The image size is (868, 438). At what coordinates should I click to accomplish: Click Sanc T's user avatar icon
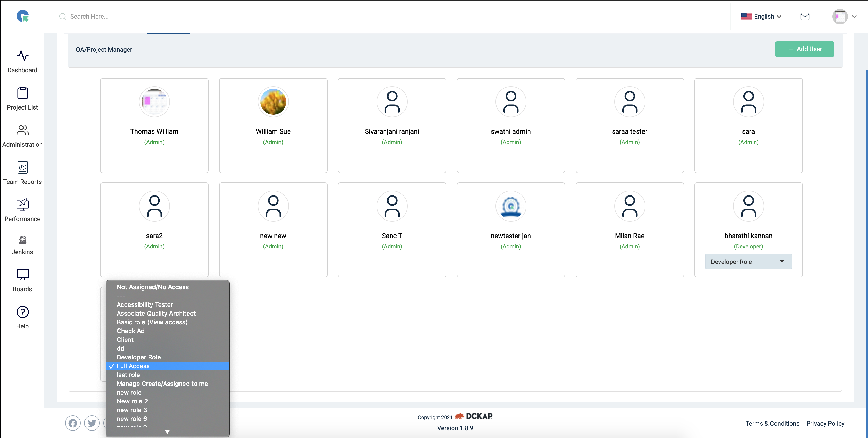pyautogui.click(x=392, y=206)
